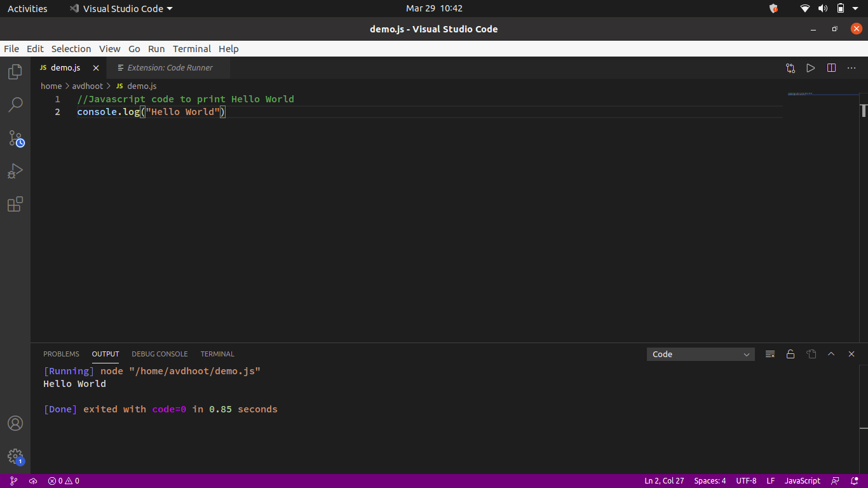The image size is (868, 488).
Task: Open the Search view
Action: [x=15, y=104]
